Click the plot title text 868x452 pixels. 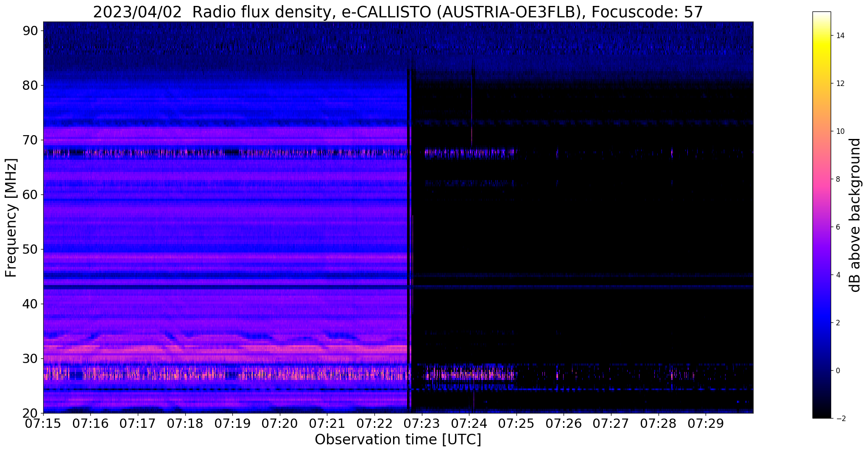[x=398, y=12]
